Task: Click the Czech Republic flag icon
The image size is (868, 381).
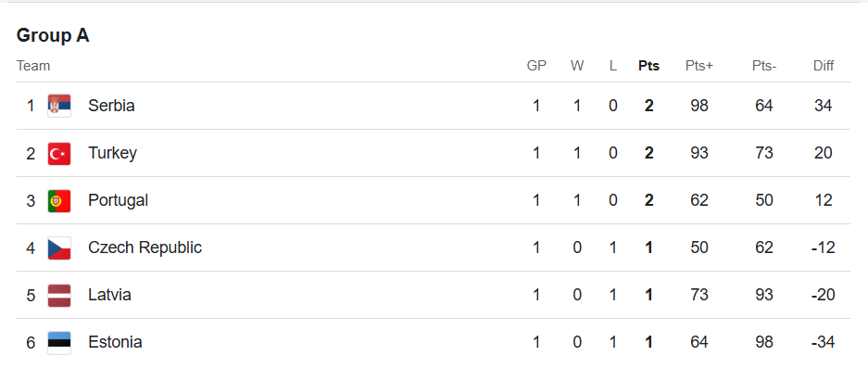Action: pos(59,248)
